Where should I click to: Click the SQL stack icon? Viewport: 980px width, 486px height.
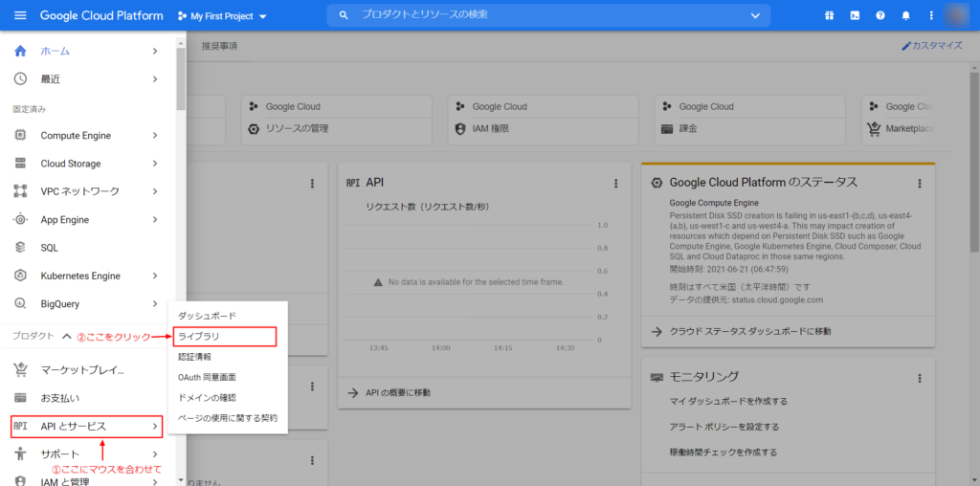[x=20, y=248]
